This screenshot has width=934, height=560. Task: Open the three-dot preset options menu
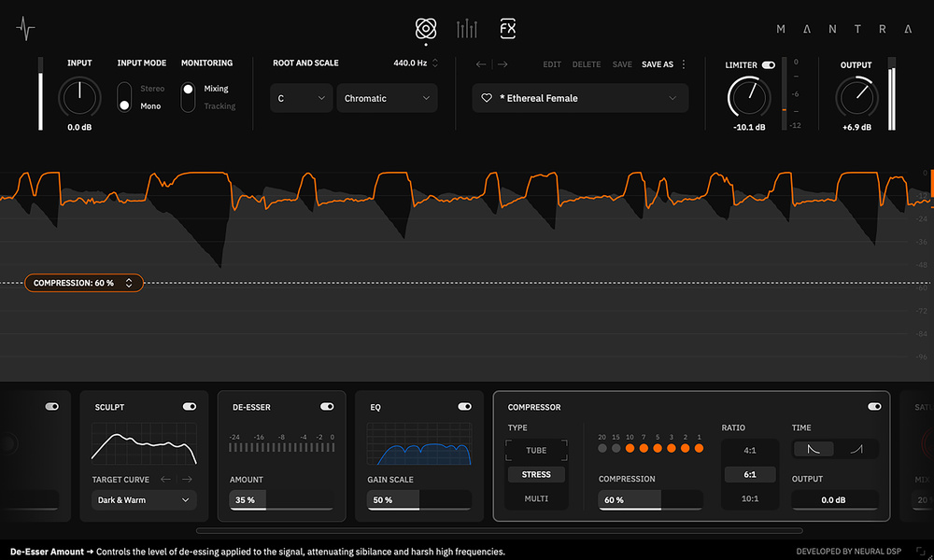684,64
